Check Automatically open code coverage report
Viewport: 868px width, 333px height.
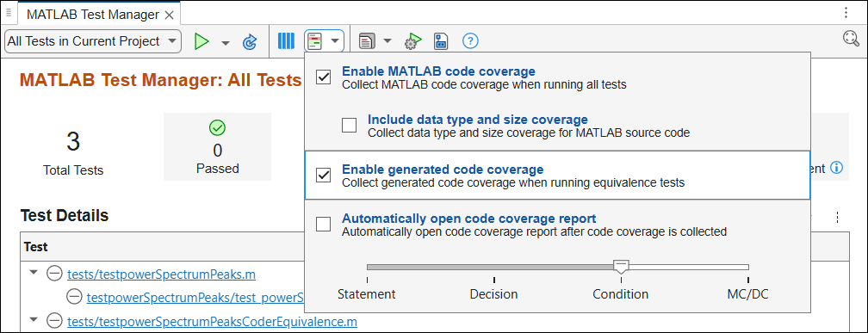point(323,224)
